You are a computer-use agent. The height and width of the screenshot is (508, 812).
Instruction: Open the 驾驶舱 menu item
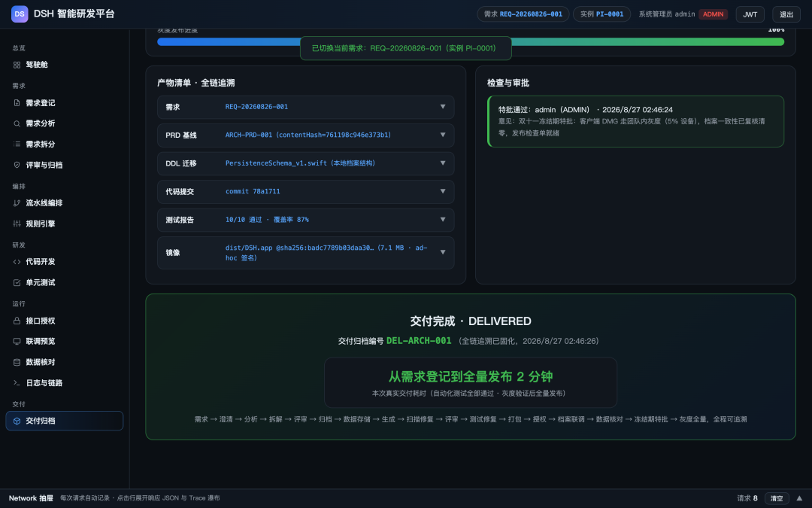pos(64,65)
